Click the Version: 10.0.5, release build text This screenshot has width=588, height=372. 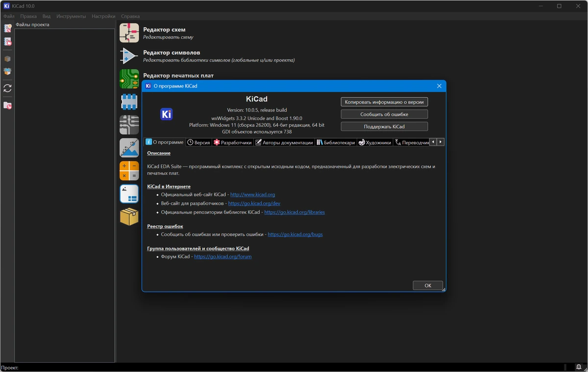pos(257,110)
